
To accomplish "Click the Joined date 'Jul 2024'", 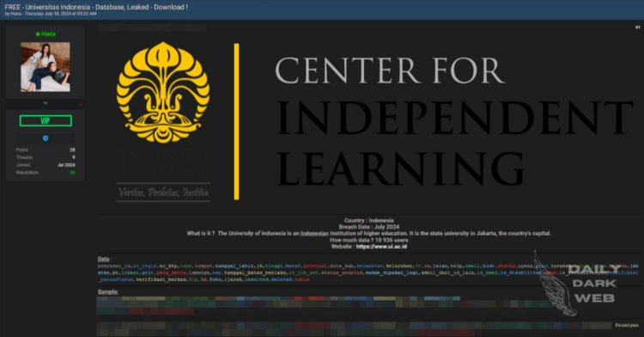I will coord(66,165).
